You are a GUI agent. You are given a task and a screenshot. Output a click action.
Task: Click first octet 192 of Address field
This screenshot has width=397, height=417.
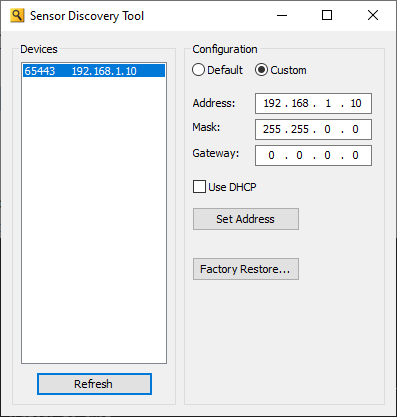[272, 103]
